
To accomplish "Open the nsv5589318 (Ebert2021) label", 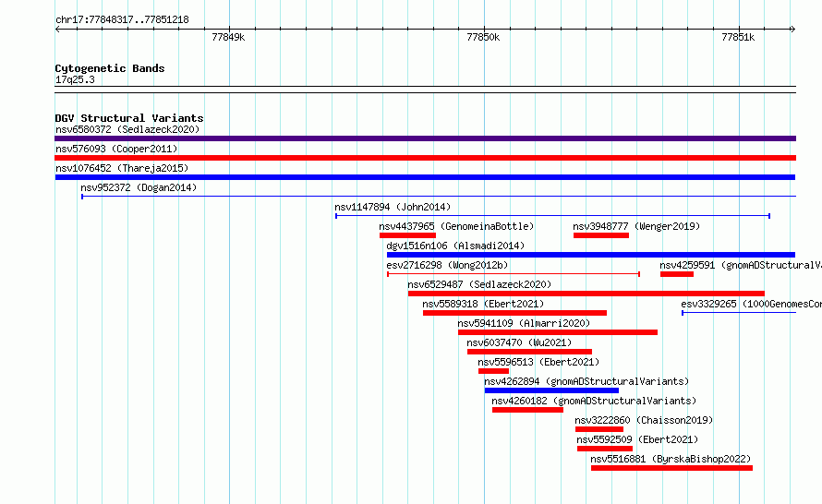I will 483,304.
